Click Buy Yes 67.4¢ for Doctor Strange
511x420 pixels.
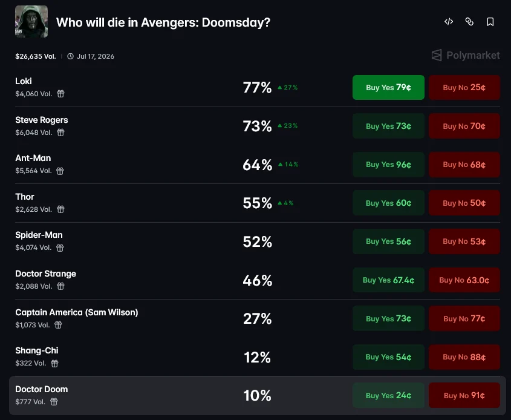388,280
